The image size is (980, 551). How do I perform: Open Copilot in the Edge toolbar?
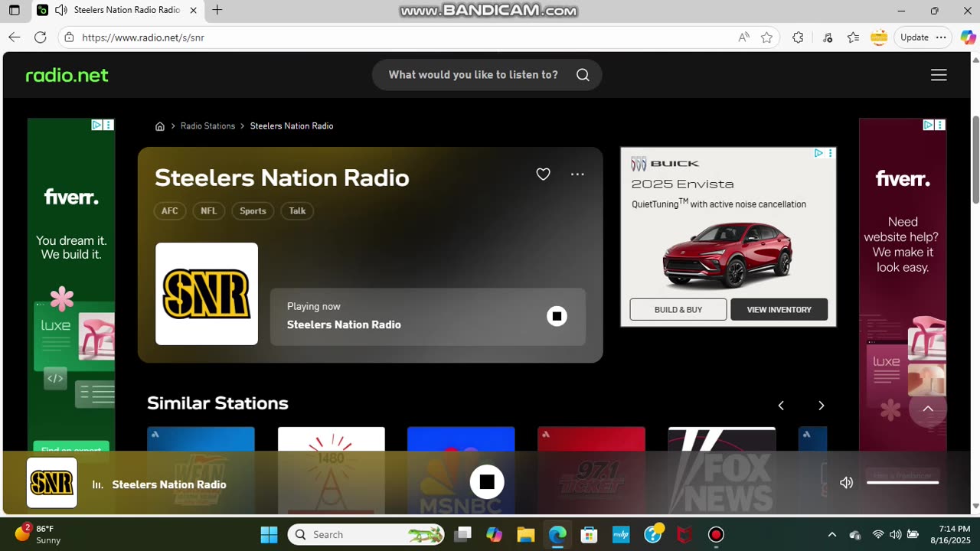tap(968, 37)
